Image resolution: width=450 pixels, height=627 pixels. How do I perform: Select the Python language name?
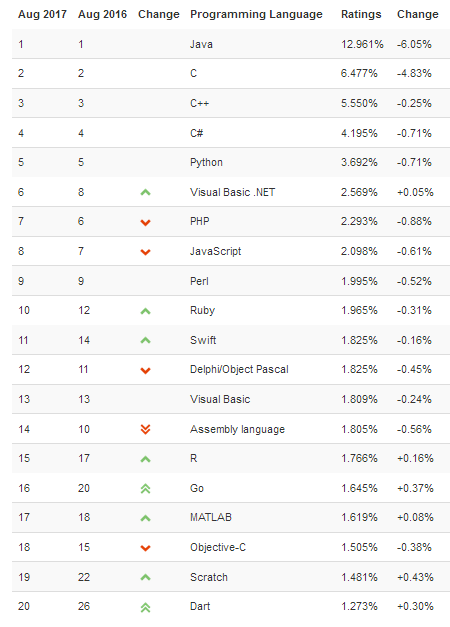click(x=206, y=162)
